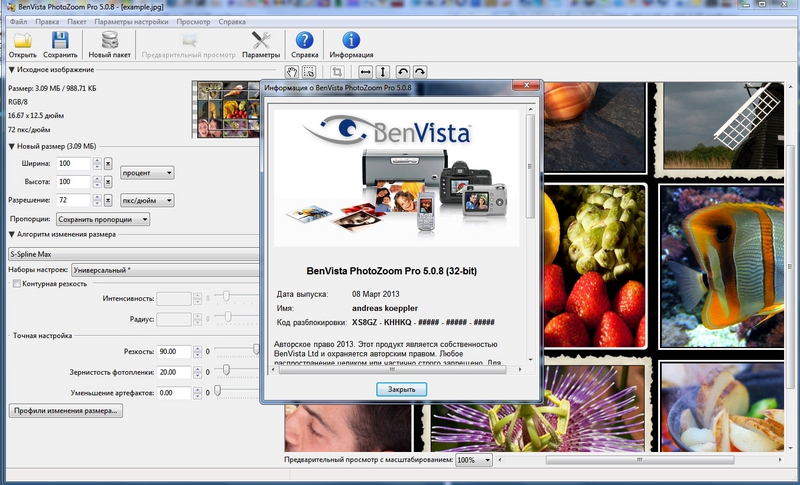Screen dimensions: 800x485
Task: Click the Ширина stepper arrows
Action: 97,164
